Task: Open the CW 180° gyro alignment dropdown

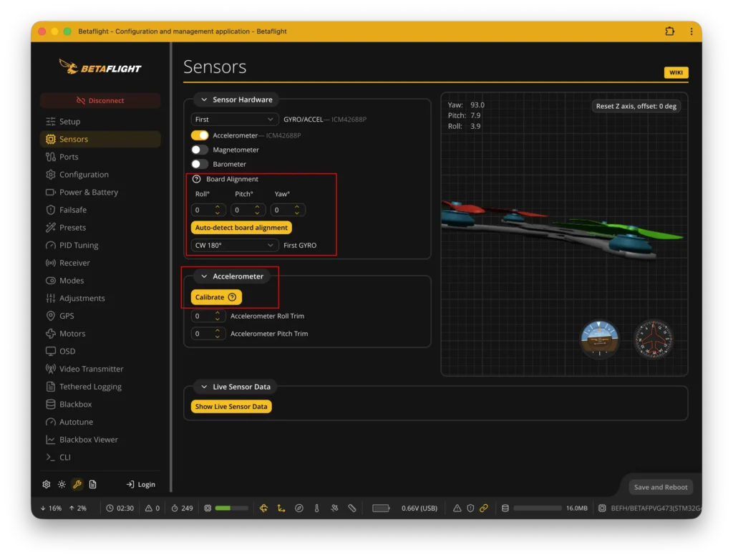Action: tap(235, 245)
